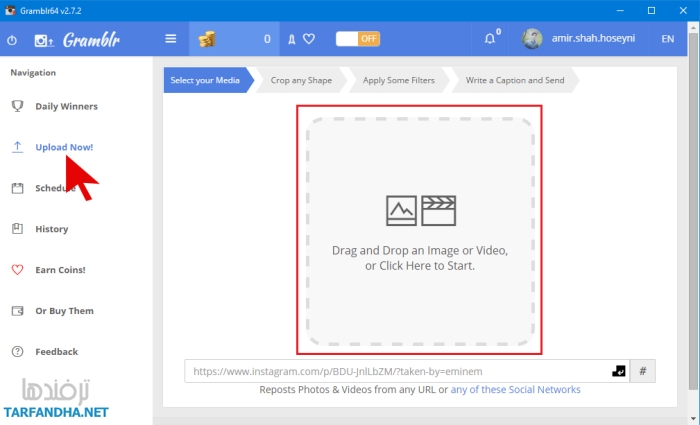
Task: Open amir.shah.hoseyni account name
Action: coord(593,38)
